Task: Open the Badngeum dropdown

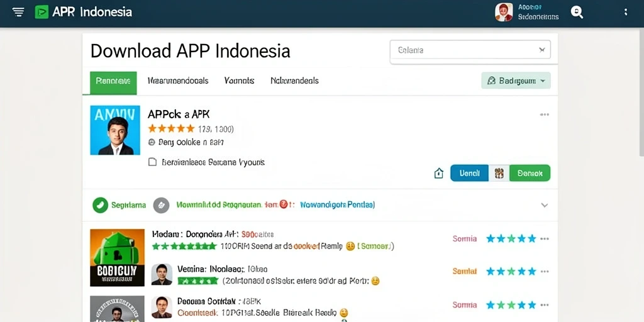Action: point(516,80)
